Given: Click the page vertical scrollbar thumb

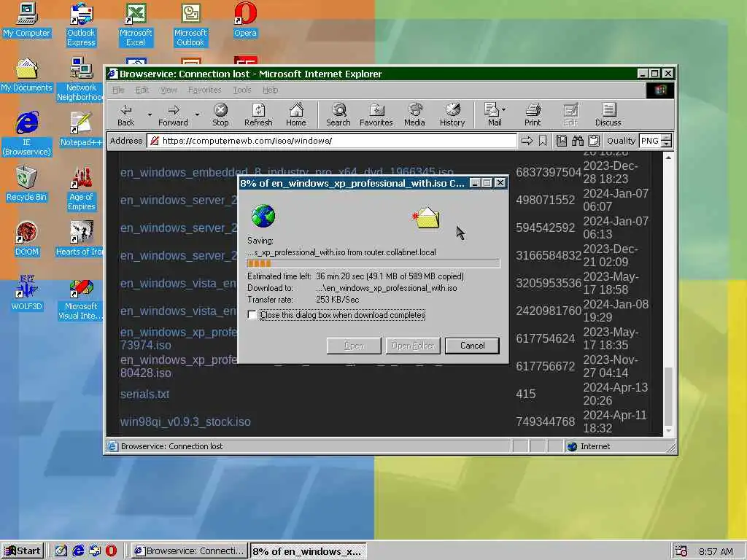Looking at the screenshot, I should pos(668,397).
